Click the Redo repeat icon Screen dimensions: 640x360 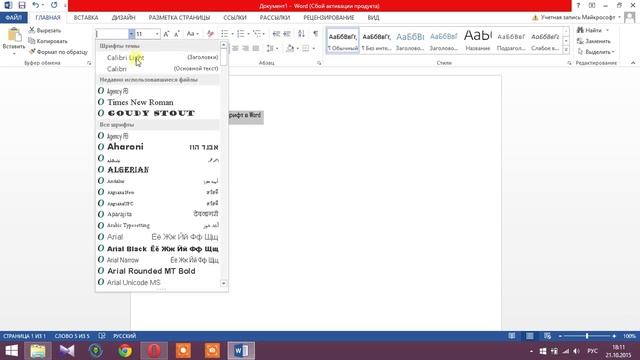54,5
